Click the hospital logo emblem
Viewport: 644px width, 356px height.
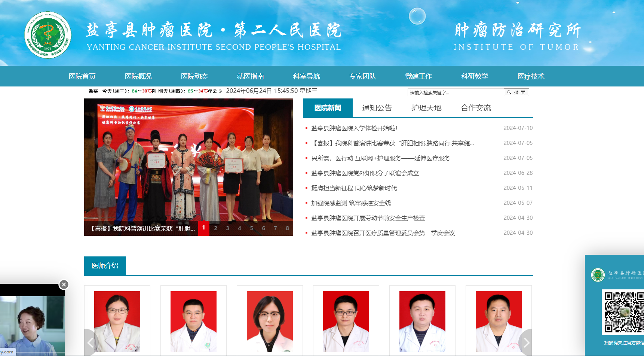48,35
